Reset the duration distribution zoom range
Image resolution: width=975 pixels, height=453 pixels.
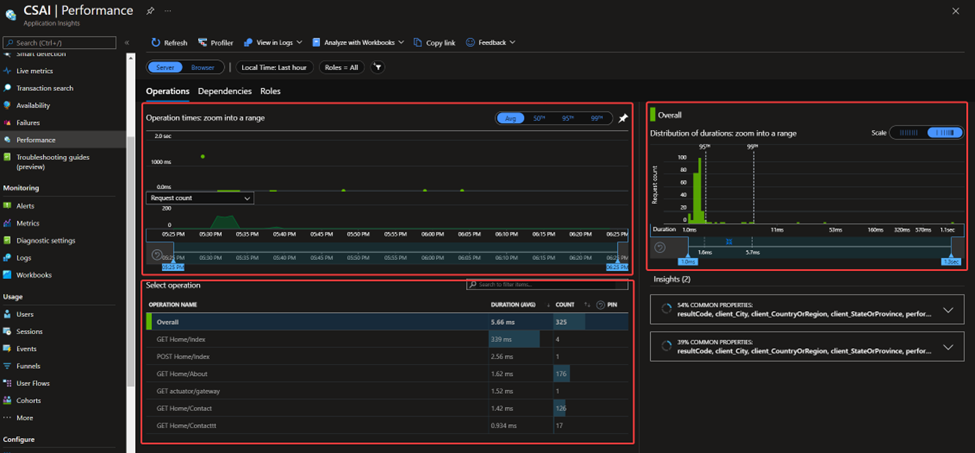click(660, 247)
